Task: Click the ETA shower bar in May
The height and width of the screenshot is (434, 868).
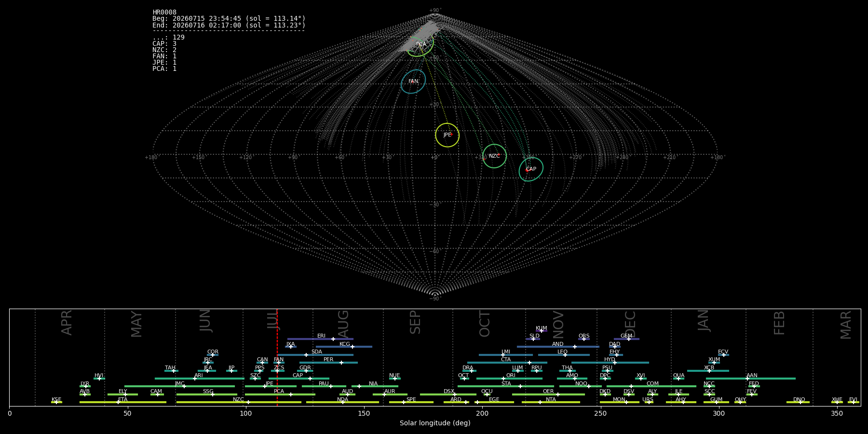Action: coord(123,402)
